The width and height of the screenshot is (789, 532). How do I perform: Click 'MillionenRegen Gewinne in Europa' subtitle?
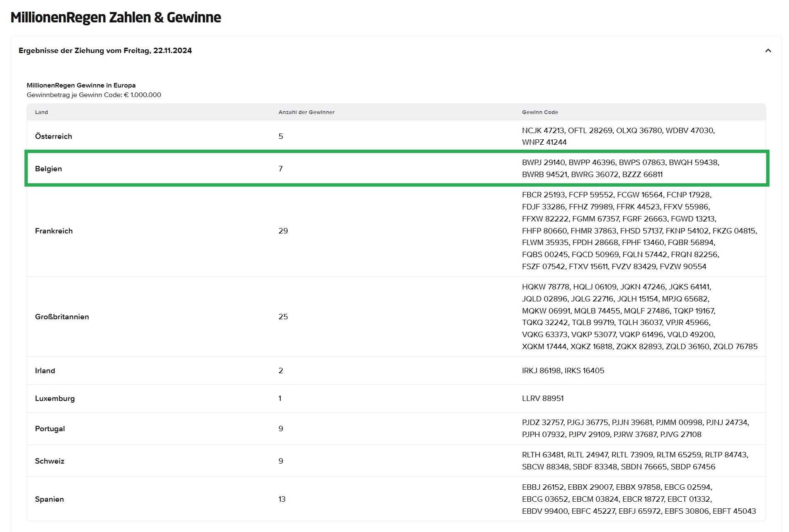click(81, 85)
